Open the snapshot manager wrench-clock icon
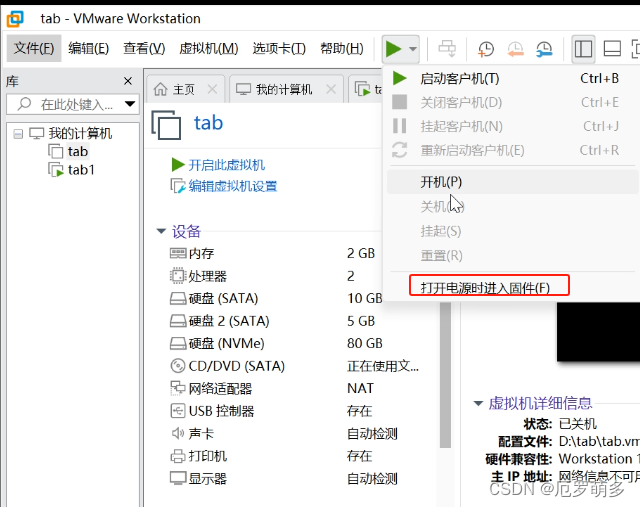This screenshot has width=640, height=507. click(544, 49)
